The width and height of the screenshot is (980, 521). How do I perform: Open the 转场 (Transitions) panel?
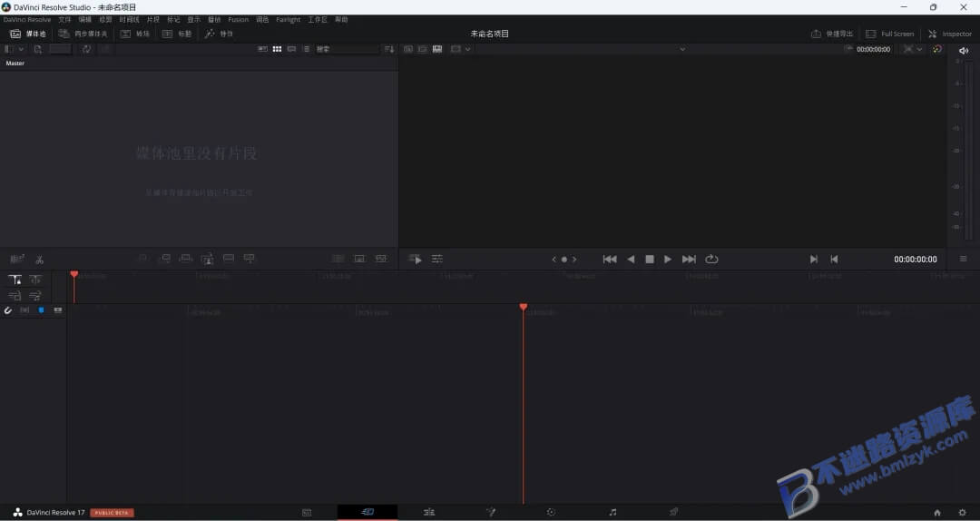point(135,34)
